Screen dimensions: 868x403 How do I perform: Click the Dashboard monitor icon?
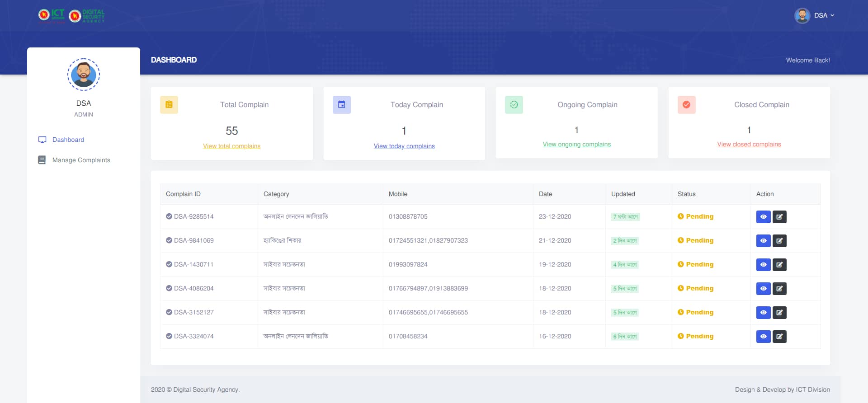click(42, 140)
